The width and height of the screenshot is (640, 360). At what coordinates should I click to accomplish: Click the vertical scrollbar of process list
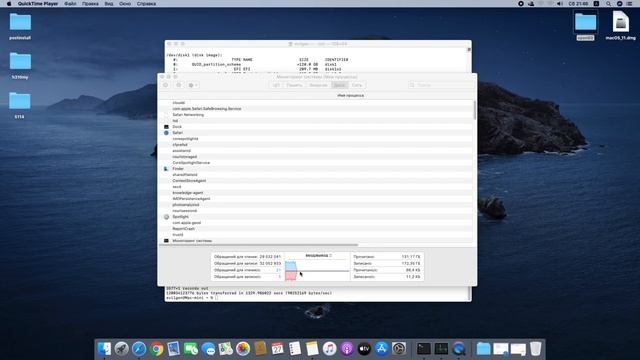pyautogui.click(x=474, y=110)
